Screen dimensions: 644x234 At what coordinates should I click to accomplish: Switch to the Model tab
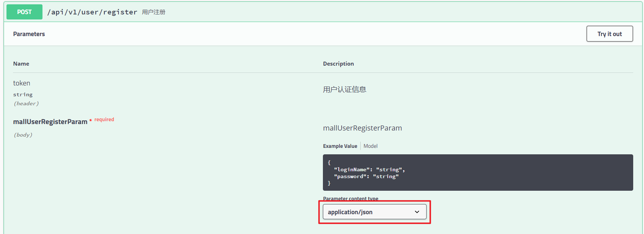tap(370, 146)
